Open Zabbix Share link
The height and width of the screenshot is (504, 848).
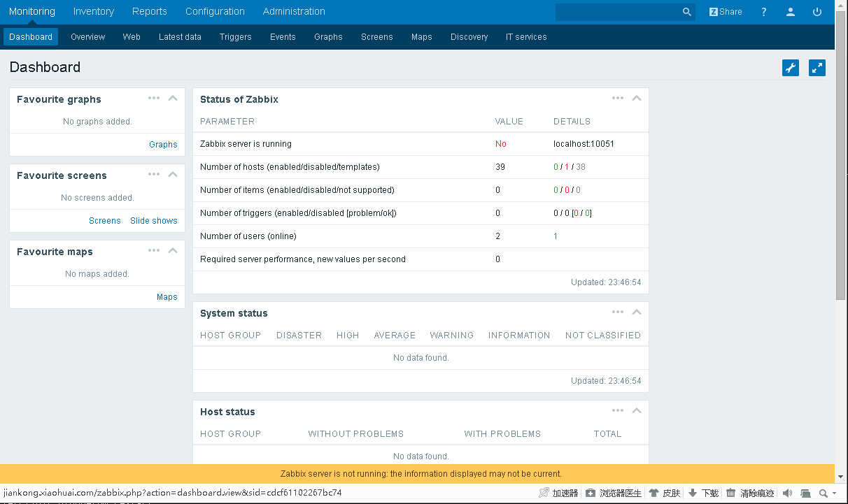pyautogui.click(x=726, y=12)
